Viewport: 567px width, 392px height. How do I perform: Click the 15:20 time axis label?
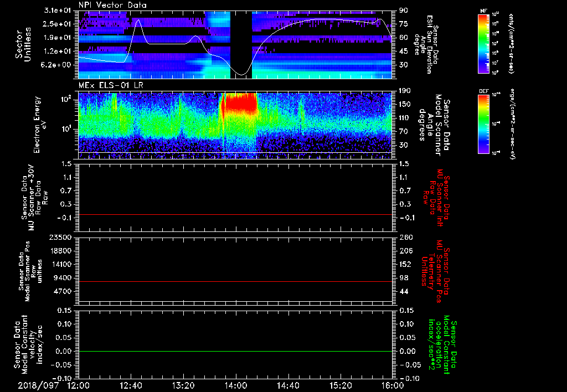(341, 386)
